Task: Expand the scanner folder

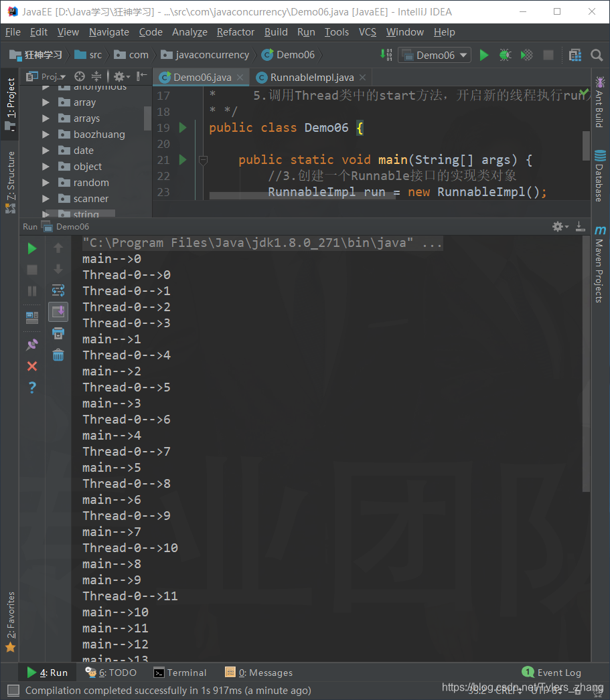Action: (x=46, y=199)
